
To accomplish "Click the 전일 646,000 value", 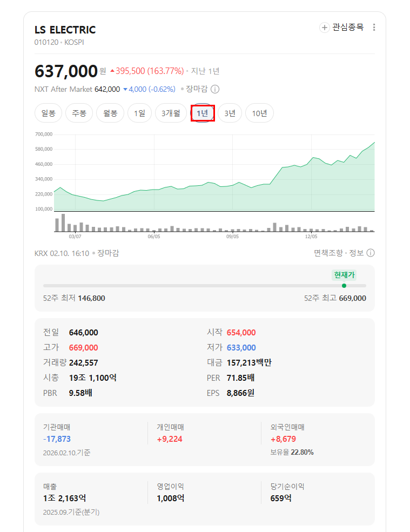I will pyautogui.click(x=84, y=333).
